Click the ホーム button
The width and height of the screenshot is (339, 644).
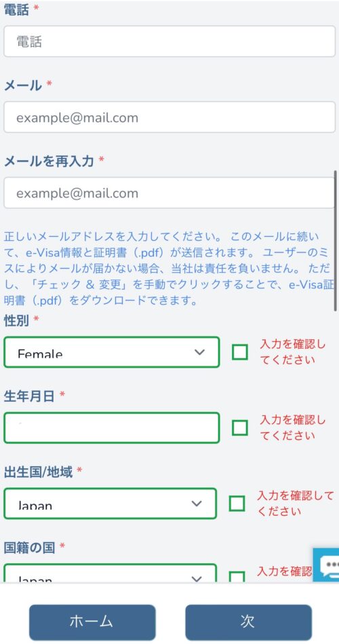[92, 622]
